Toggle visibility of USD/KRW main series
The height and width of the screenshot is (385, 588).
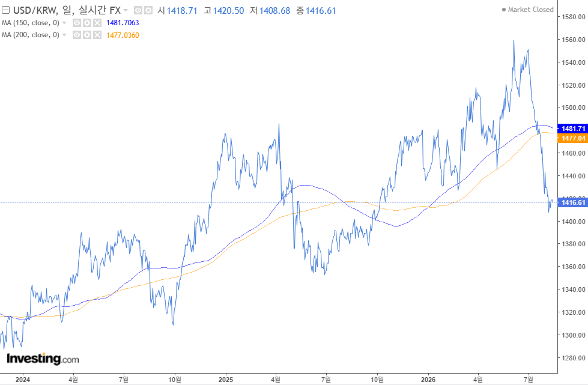(138, 10)
